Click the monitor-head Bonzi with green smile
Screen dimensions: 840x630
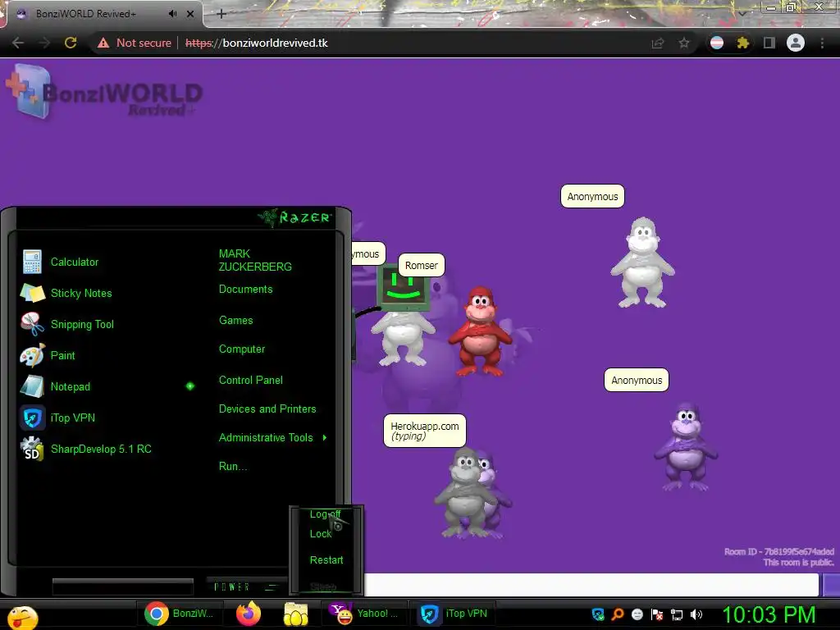coord(402,316)
